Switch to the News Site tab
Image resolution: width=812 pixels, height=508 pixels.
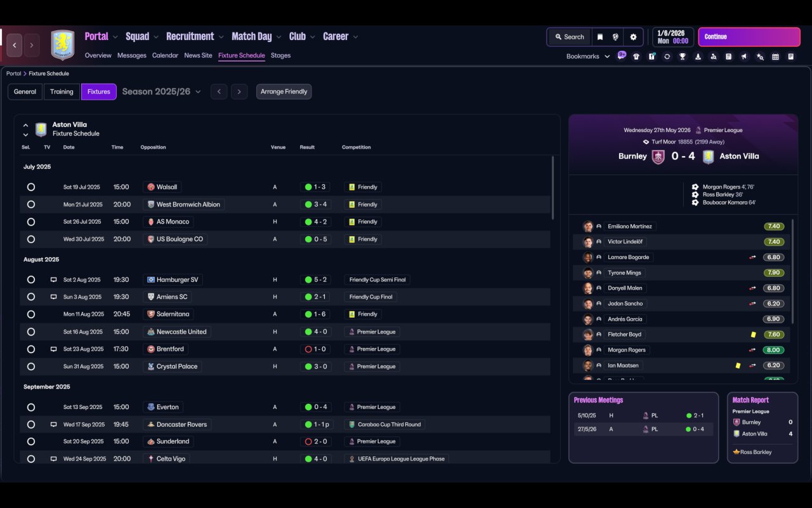click(x=198, y=55)
